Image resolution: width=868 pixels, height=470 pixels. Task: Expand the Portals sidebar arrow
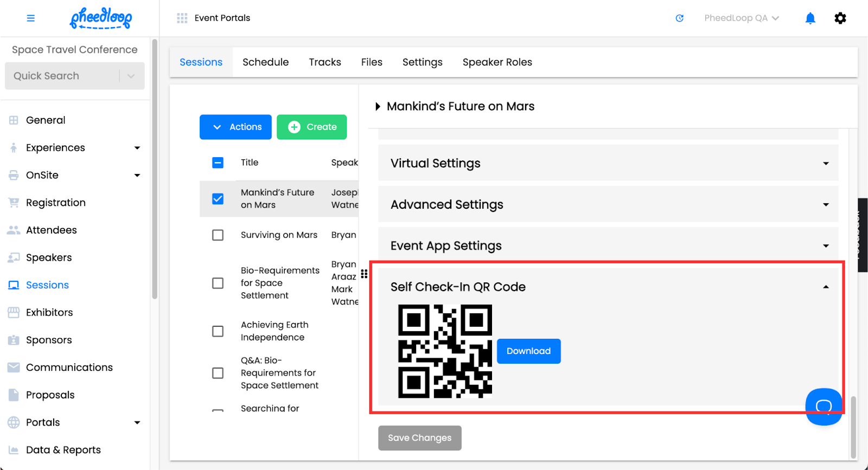(x=137, y=423)
